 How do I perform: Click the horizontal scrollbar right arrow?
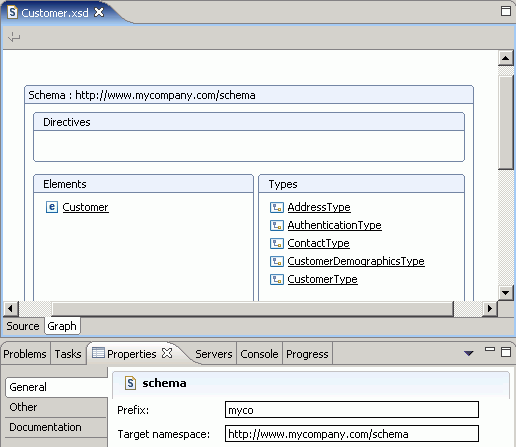(x=490, y=308)
